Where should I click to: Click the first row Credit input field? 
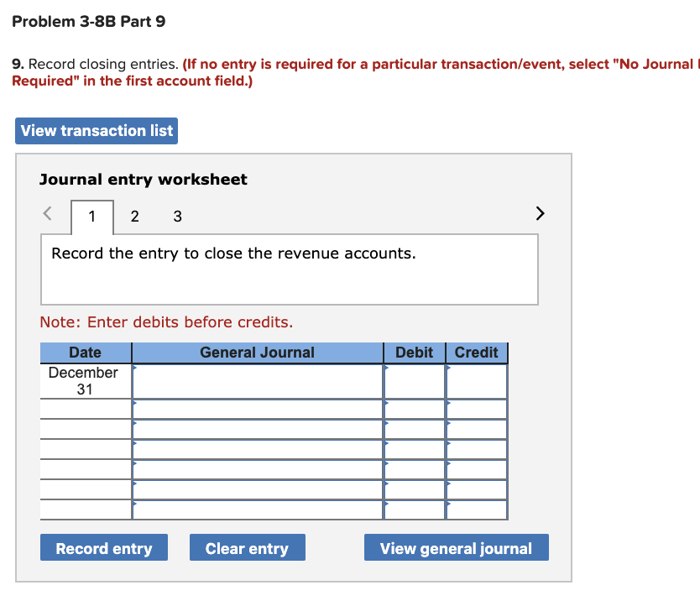click(x=477, y=382)
